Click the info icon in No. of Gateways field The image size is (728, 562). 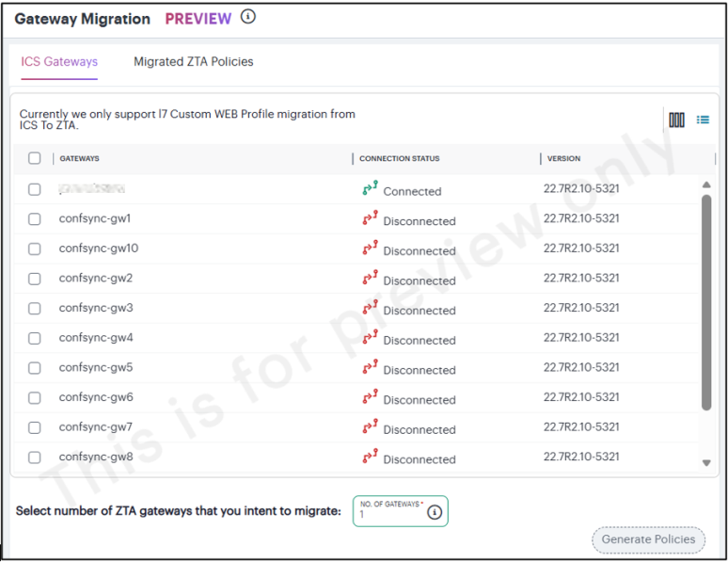click(435, 512)
